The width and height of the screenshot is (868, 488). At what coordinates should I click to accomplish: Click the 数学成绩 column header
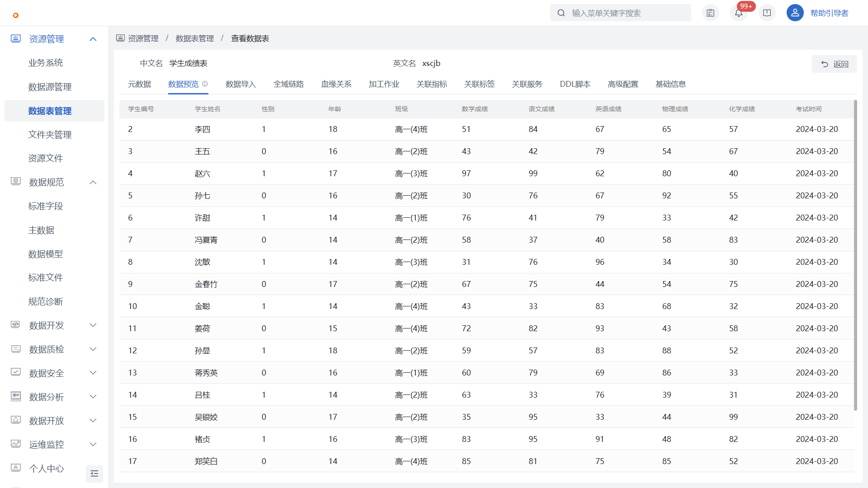(475, 109)
